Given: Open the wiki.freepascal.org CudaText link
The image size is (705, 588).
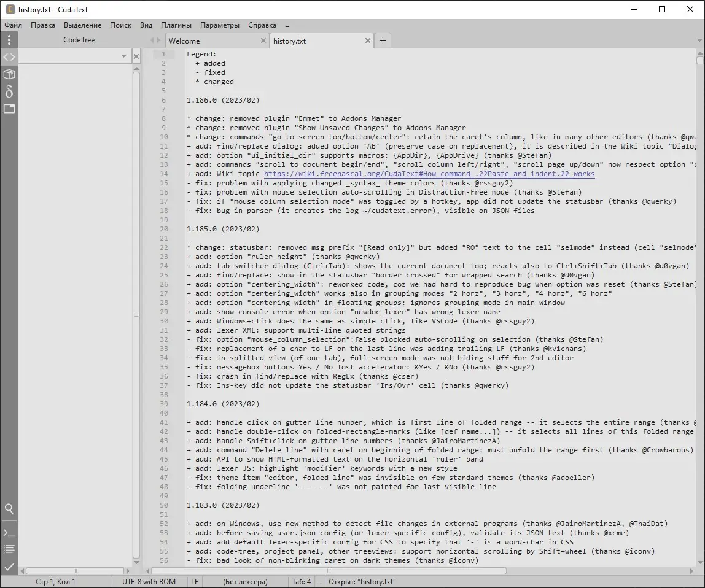Looking at the screenshot, I should 429,174.
